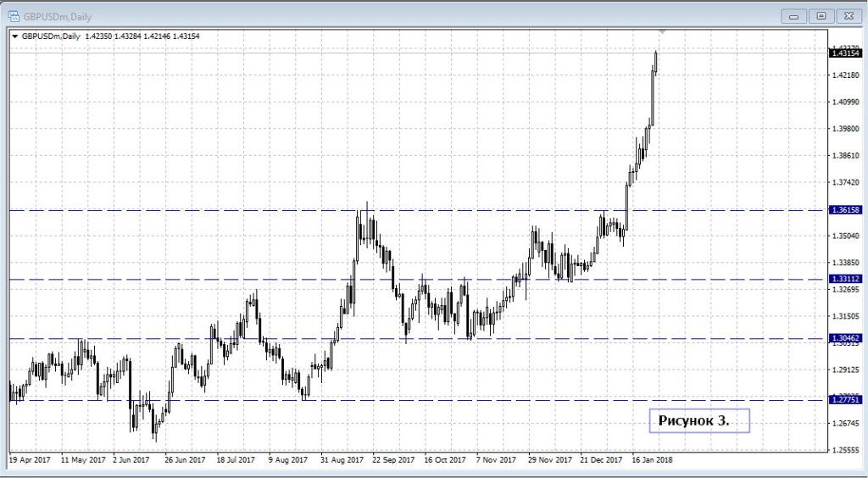Click the 19 Apr 2017 date on time axis
The image size is (868, 478).
tap(31, 460)
